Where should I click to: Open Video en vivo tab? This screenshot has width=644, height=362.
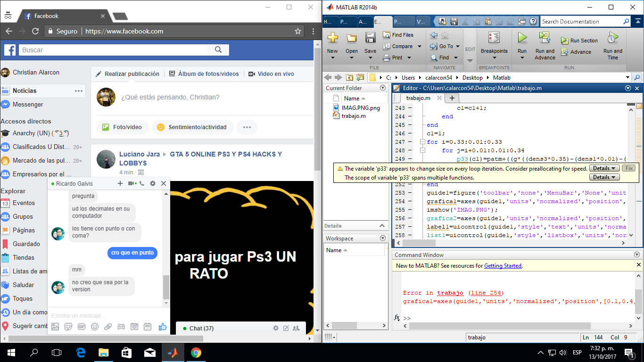(x=271, y=74)
